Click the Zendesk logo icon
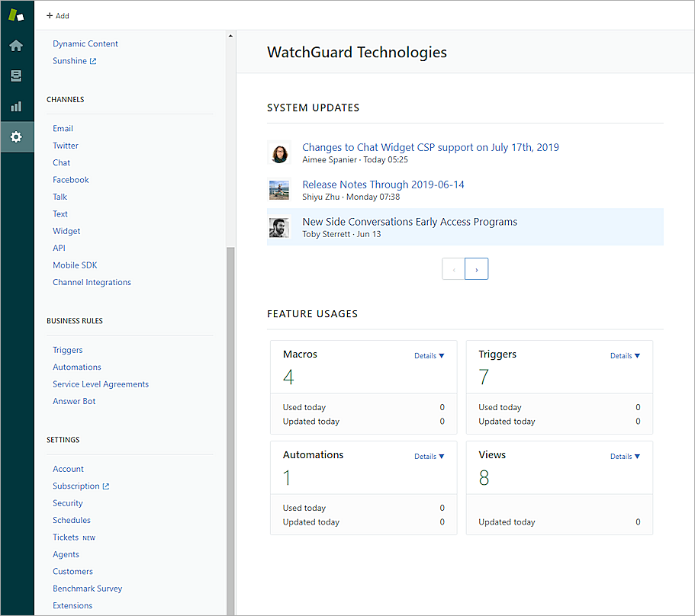This screenshot has height=616, width=695. click(16, 15)
